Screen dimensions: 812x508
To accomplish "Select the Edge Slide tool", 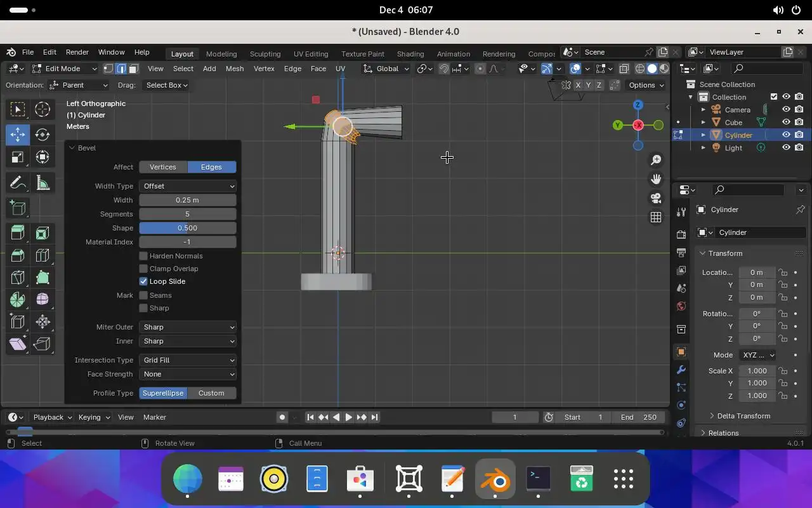I will click(18, 321).
